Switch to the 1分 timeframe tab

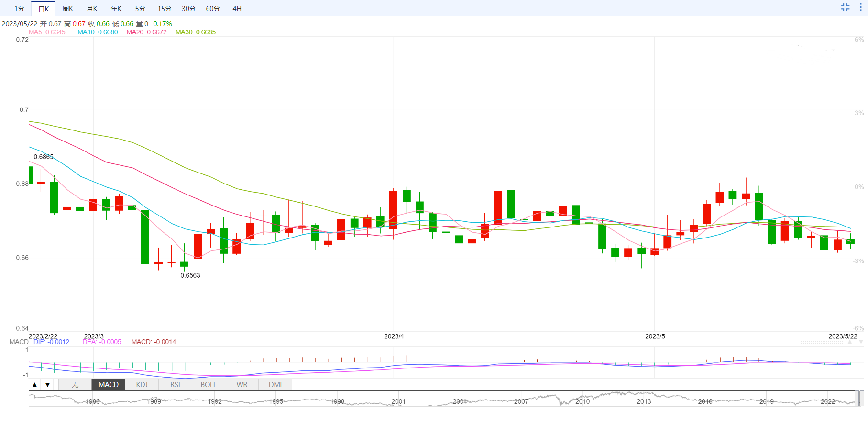[19, 9]
